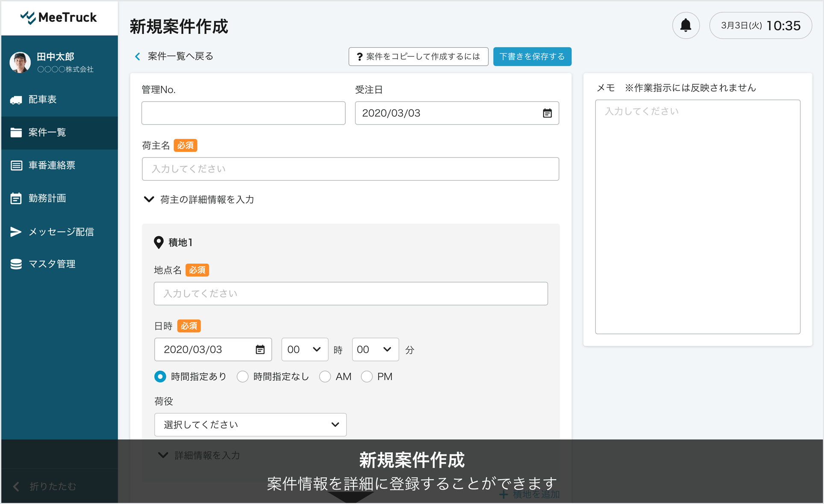The image size is (824, 504).
Task: Click the truck icon for 配車表
Action: (16, 100)
